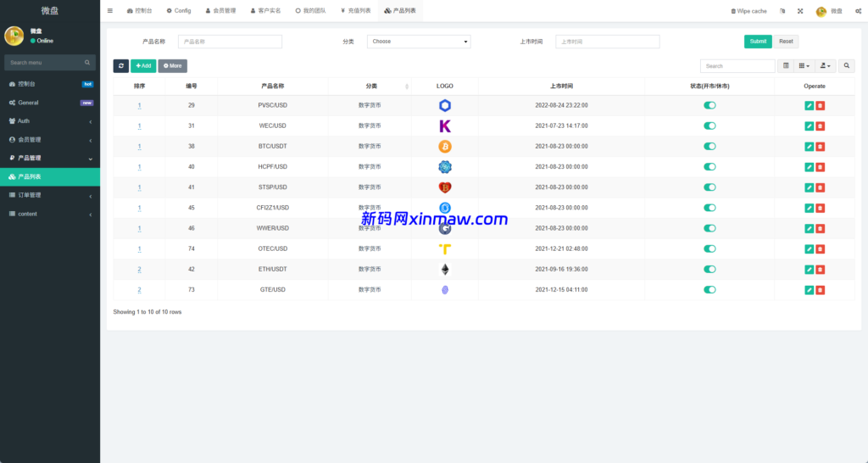Click the search menu magnifier icon
The height and width of the screenshot is (463, 868).
click(x=87, y=63)
